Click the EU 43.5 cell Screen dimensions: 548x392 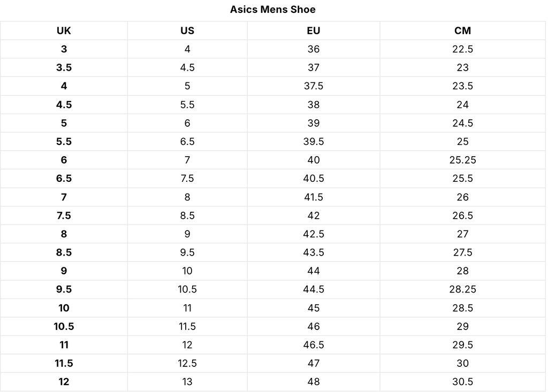tap(314, 252)
